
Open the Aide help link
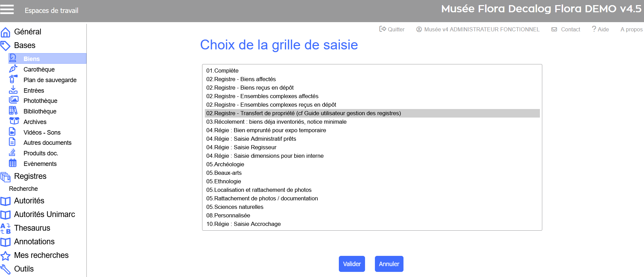(600, 29)
